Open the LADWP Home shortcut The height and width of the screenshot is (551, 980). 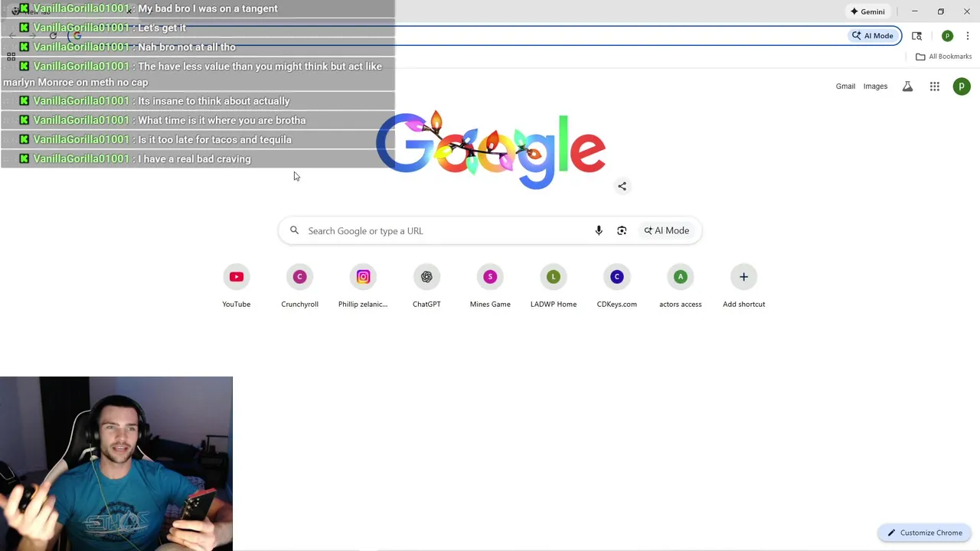pyautogui.click(x=554, y=286)
